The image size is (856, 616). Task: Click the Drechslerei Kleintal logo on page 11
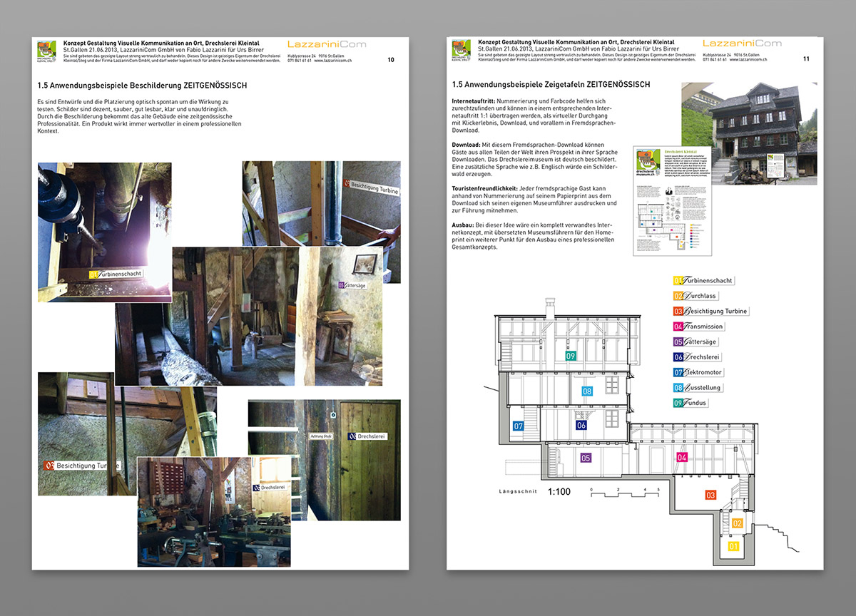(462, 51)
